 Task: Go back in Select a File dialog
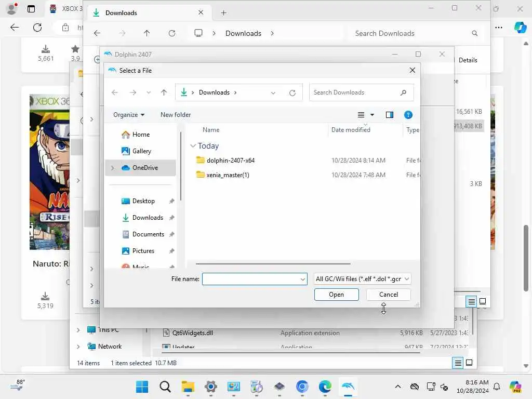[x=115, y=92]
